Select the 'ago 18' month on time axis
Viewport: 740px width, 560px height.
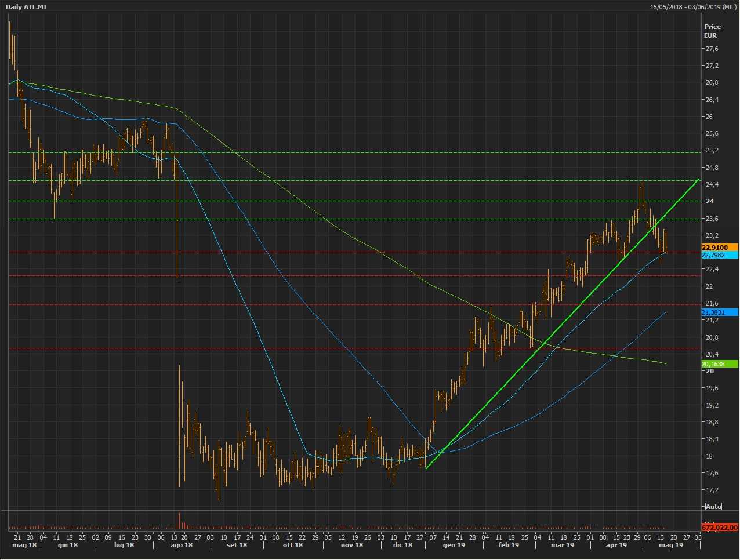click(x=181, y=545)
